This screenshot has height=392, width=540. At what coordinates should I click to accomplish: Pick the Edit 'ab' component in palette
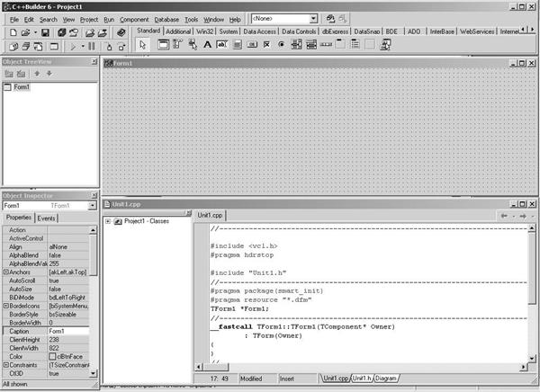[x=222, y=44]
